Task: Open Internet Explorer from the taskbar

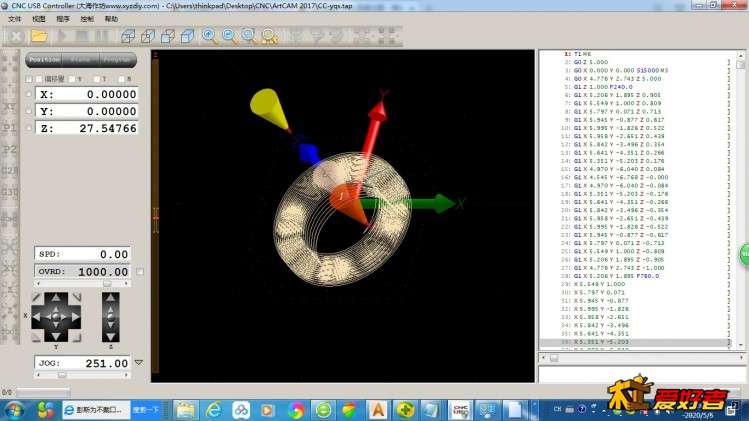Action: click(213, 410)
